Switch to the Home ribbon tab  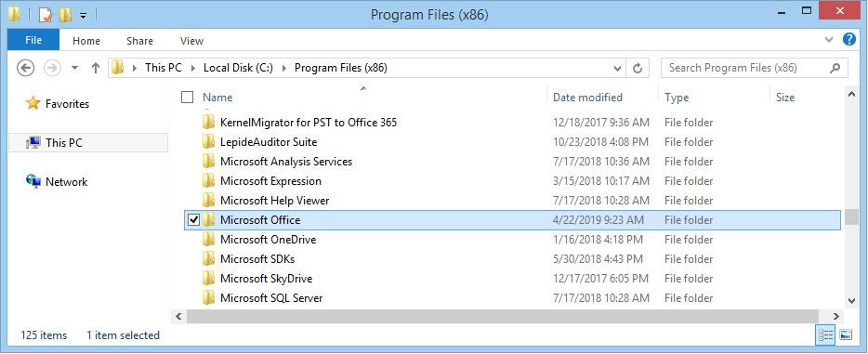click(86, 41)
